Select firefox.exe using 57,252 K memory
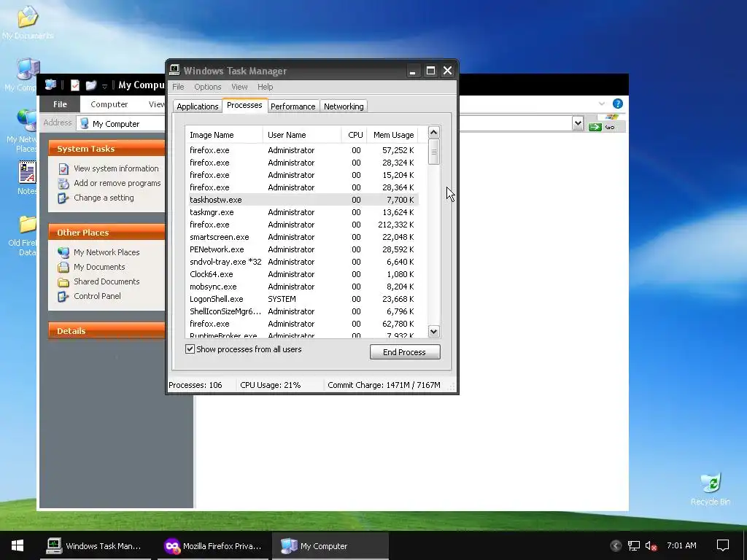The width and height of the screenshot is (747, 560). tap(302, 150)
